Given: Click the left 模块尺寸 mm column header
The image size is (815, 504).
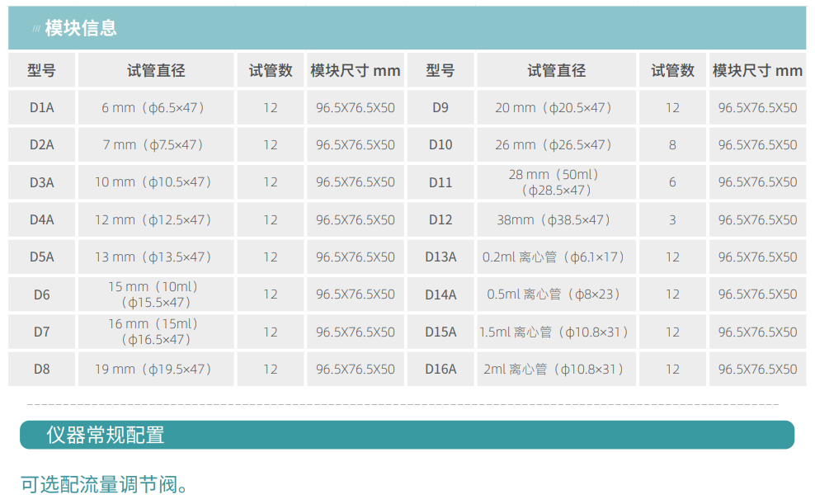Looking at the screenshot, I should (356, 70).
